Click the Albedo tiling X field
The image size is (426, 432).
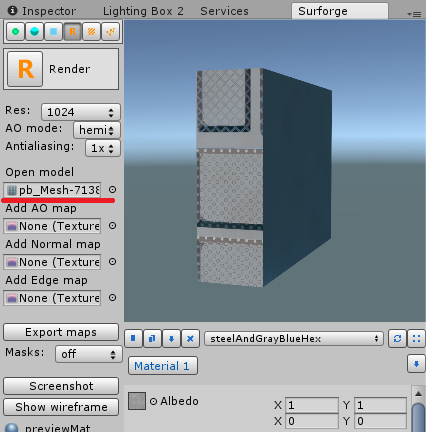pos(312,405)
